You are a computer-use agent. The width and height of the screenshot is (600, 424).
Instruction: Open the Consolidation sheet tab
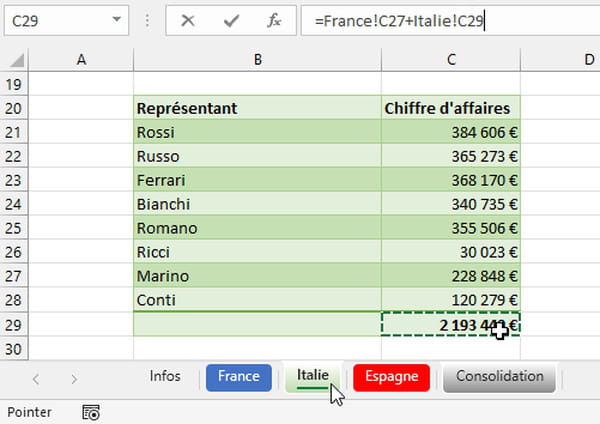499,378
